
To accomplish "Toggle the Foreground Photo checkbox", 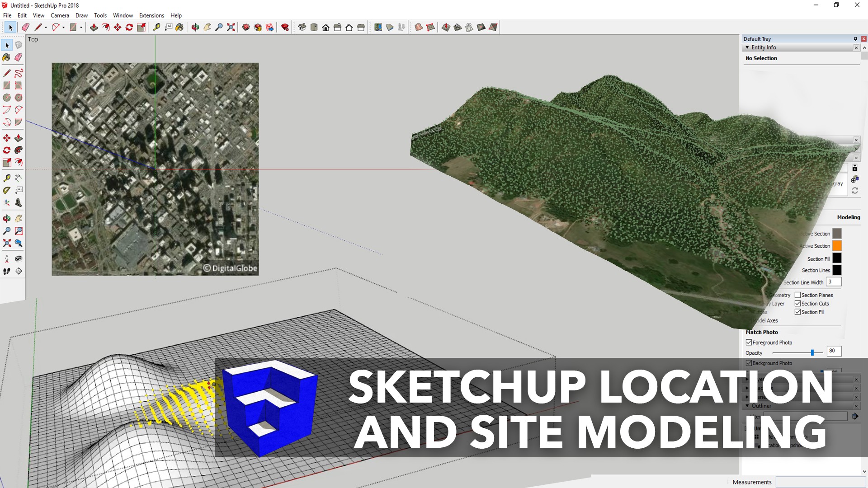I will (749, 343).
